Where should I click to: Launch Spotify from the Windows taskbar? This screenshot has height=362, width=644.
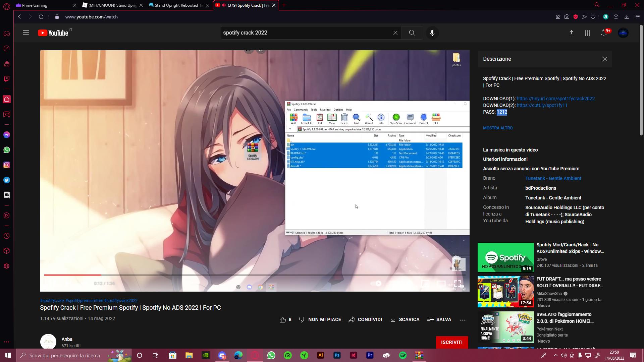[403, 355]
